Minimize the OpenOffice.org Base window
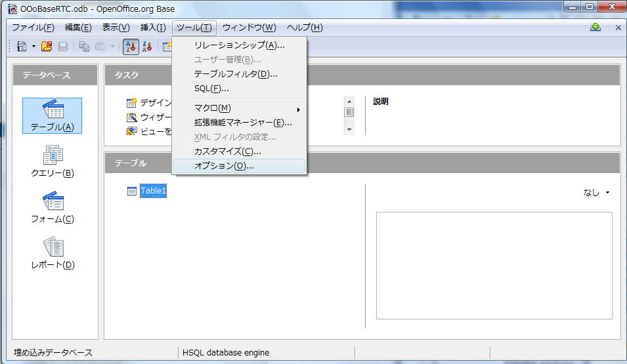This screenshot has width=627, height=364. click(x=573, y=7)
